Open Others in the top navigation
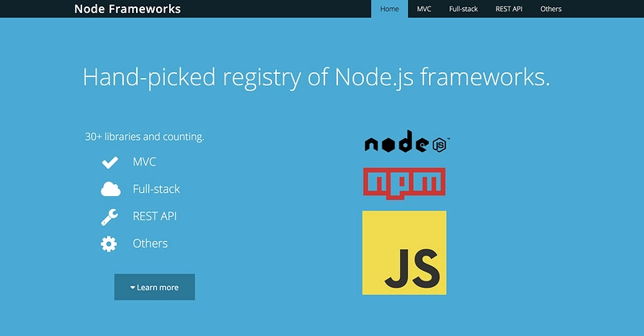This screenshot has height=336, width=644. tap(551, 9)
